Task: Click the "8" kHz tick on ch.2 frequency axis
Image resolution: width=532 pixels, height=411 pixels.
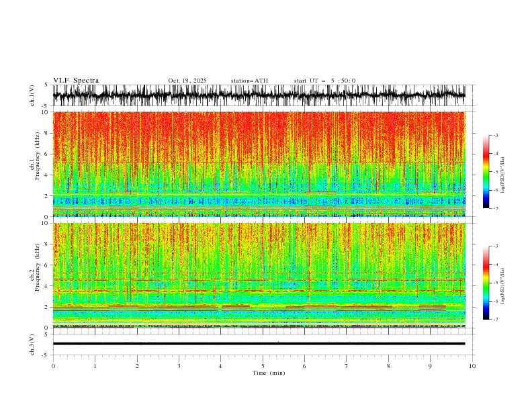Action: [x=47, y=244]
